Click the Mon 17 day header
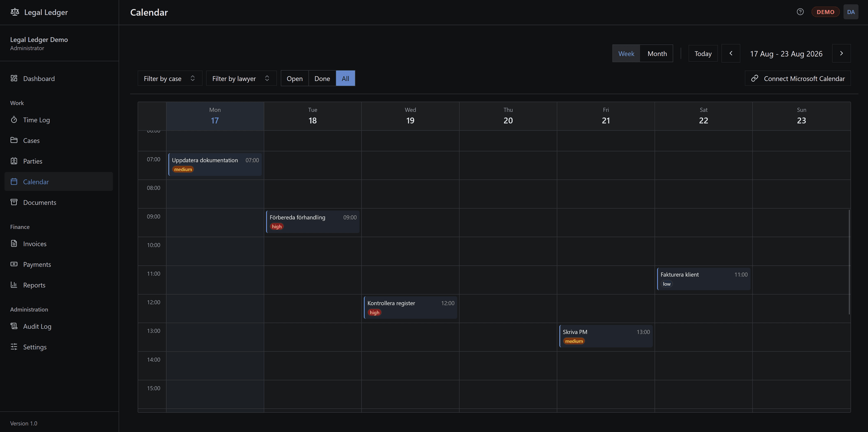The image size is (868, 432). tap(215, 116)
